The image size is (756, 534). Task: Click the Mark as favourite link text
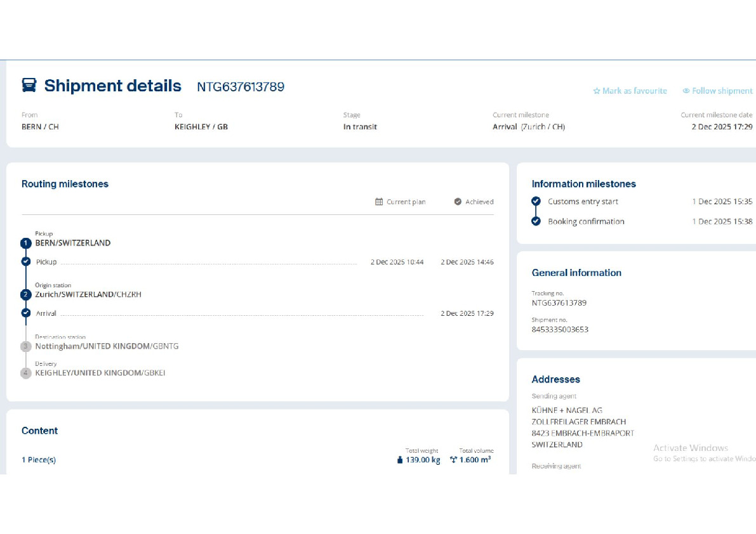pyautogui.click(x=634, y=91)
